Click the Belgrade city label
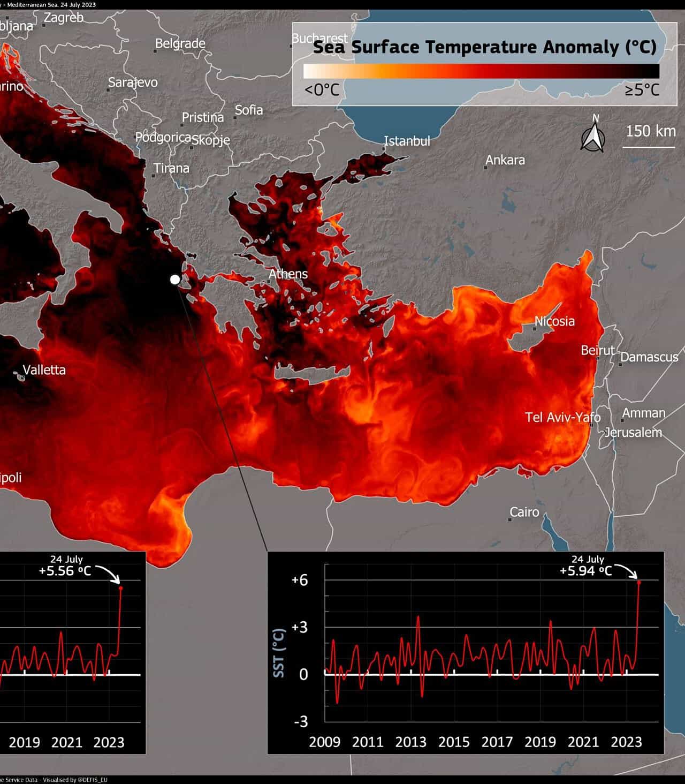This screenshot has height=784, width=685. [180, 43]
